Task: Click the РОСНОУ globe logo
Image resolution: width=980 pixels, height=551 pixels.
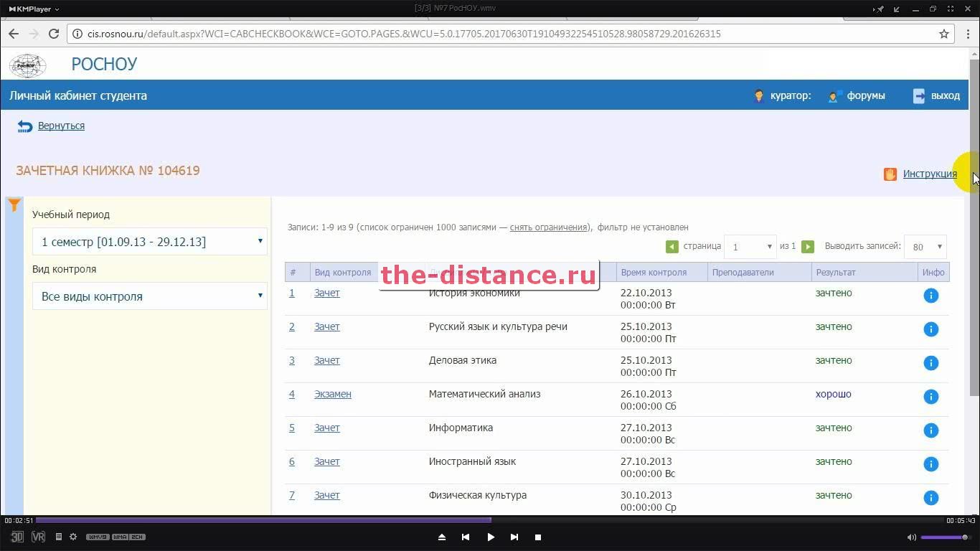Action: point(27,65)
